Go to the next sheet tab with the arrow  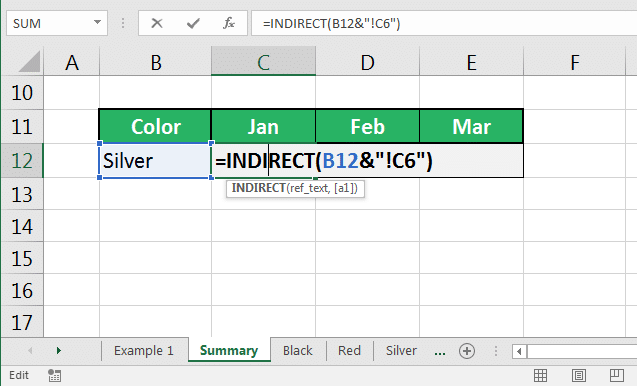(58, 350)
